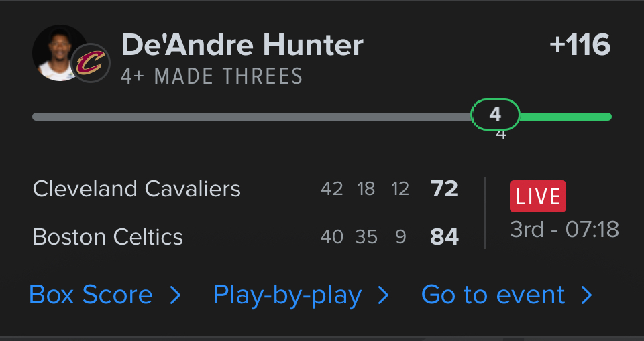Click the 3rd - 07:18 game clock
Screen dimensions: 644x341
[x=564, y=230]
